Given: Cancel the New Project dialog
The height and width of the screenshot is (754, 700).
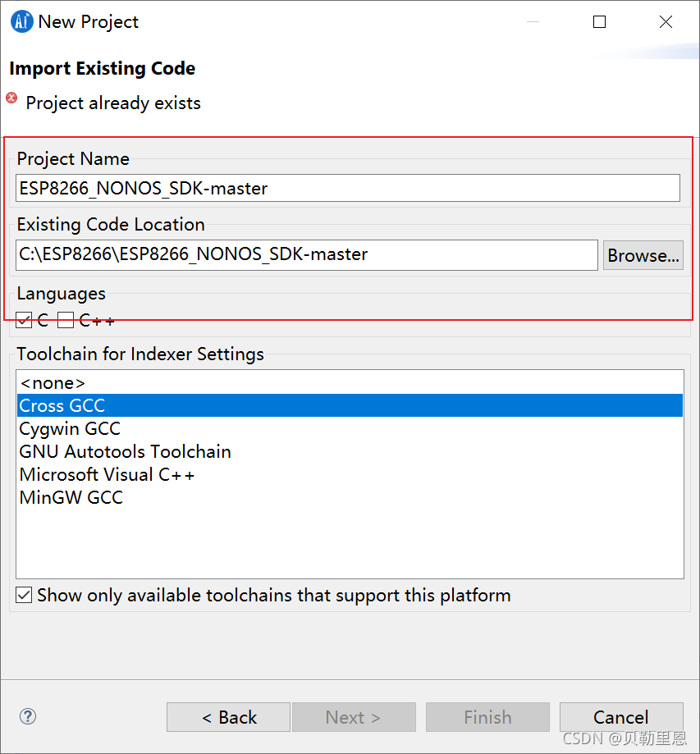Looking at the screenshot, I should 621,717.
